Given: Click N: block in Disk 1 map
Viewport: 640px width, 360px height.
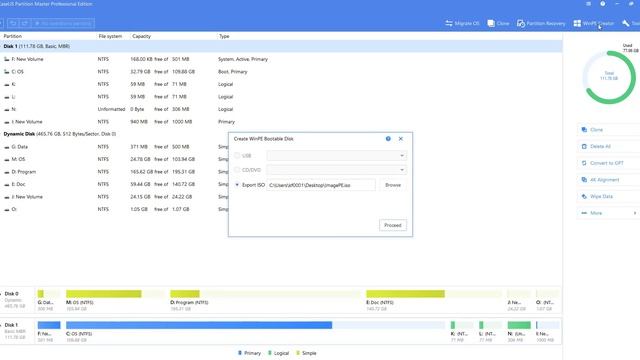Looking at the screenshot, I should coord(519,325).
